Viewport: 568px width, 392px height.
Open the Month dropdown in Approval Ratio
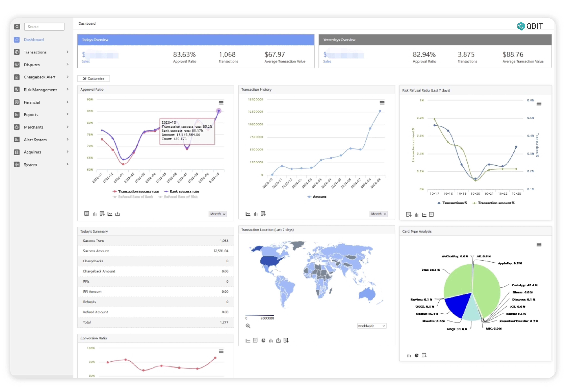tap(217, 214)
